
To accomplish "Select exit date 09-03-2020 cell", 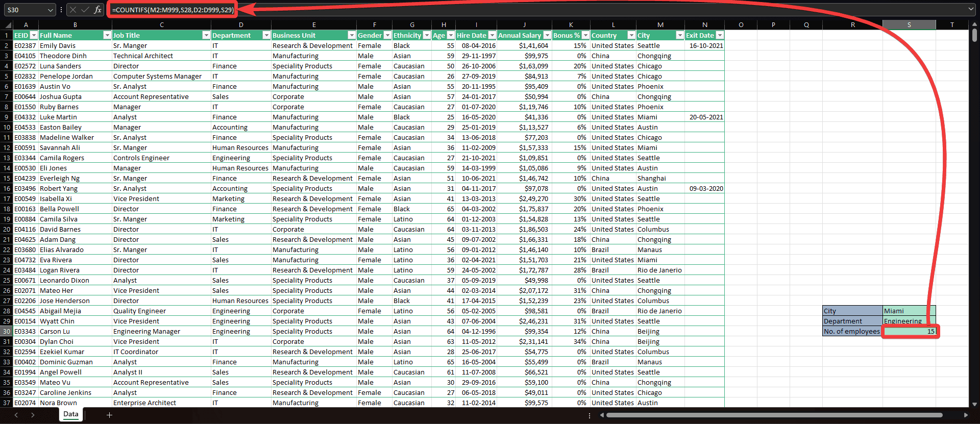I will (x=704, y=188).
